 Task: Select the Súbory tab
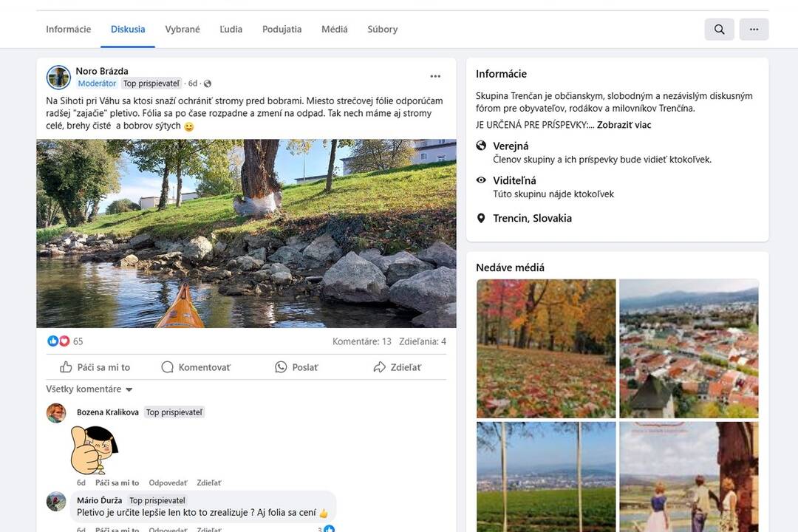(382, 29)
